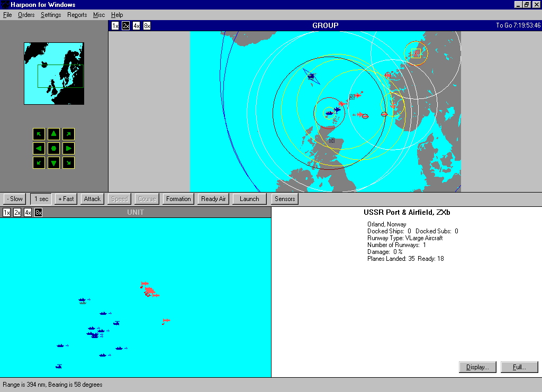Set Group window zoom to 2x

point(126,26)
